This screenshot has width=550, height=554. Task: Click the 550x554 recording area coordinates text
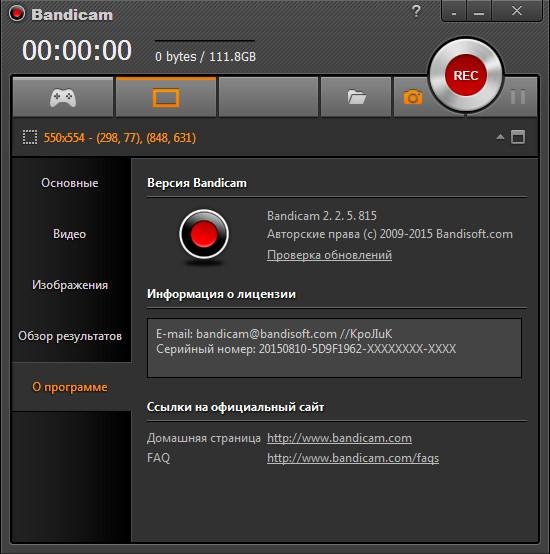tap(119, 137)
